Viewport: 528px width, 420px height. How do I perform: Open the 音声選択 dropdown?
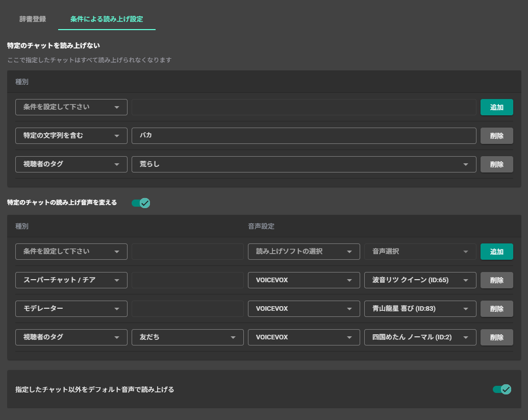point(420,252)
